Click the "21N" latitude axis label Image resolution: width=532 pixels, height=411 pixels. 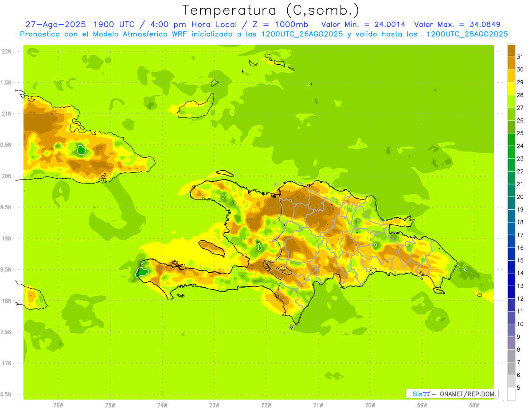click(x=6, y=114)
